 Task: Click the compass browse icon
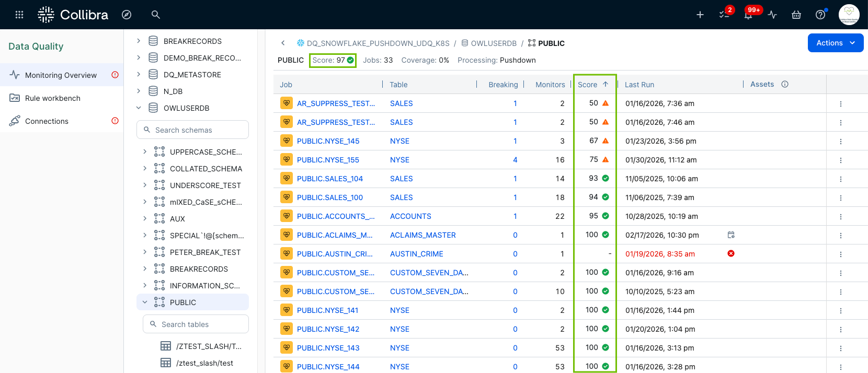[127, 15]
